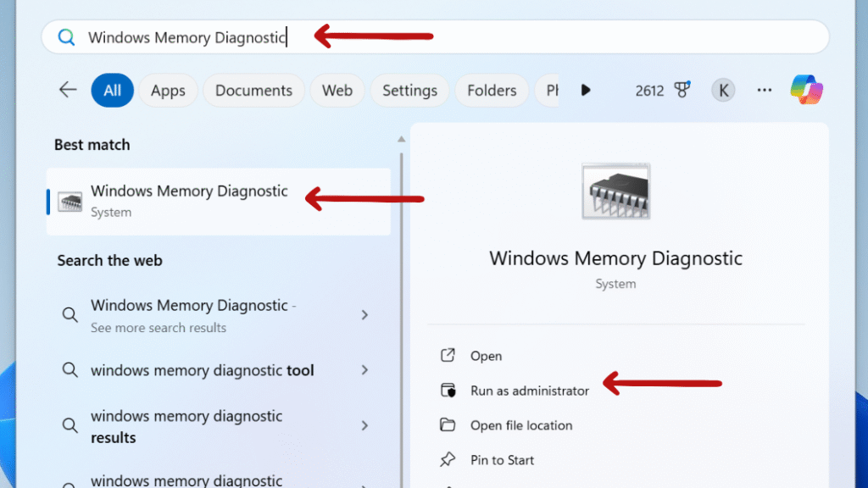The height and width of the screenshot is (488, 868).
Task: Select 'windows memory diagnostic results' web suggestion
Action: (186, 426)
